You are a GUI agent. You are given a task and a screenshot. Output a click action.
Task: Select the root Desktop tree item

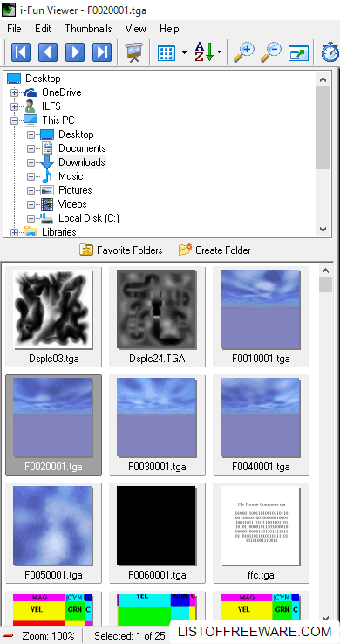(43, 79)
